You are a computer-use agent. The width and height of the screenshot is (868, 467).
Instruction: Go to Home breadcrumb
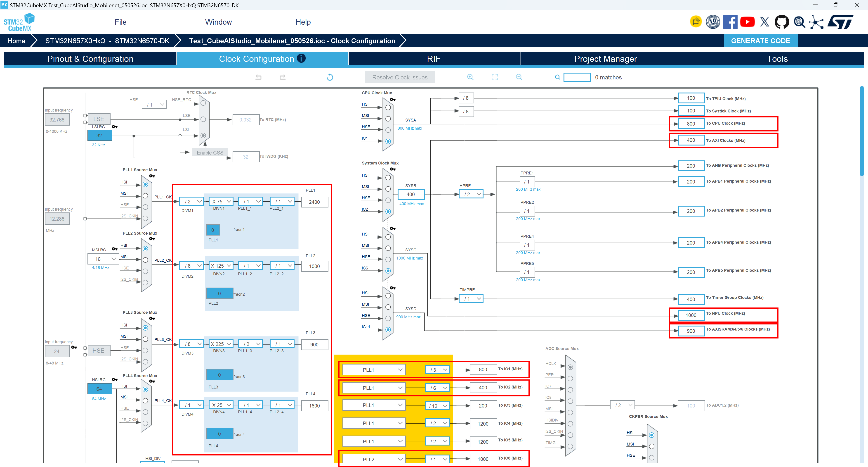(x=16, y=41)
